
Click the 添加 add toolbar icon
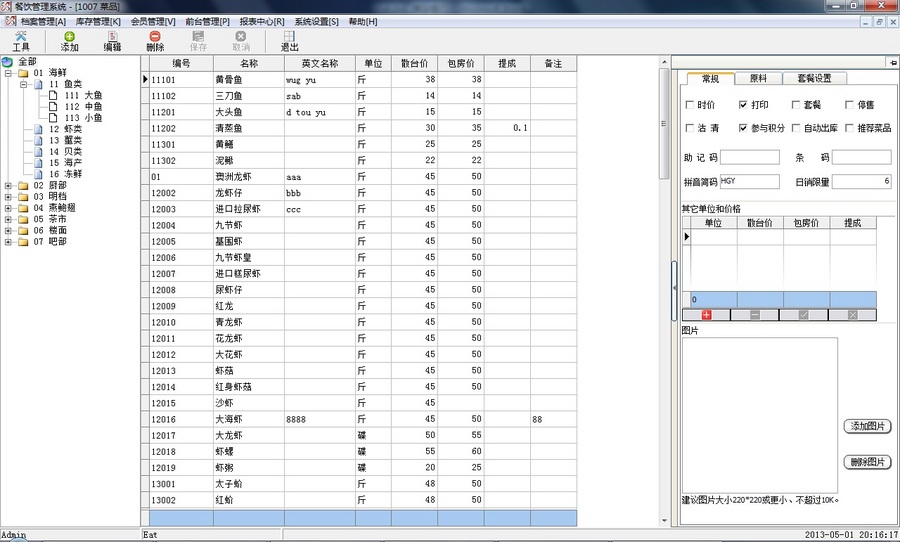[69, 41]
